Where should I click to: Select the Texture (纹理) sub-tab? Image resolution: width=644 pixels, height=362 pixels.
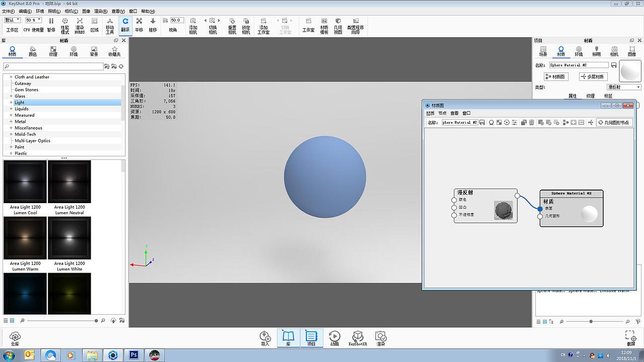(x=591, y=96)
